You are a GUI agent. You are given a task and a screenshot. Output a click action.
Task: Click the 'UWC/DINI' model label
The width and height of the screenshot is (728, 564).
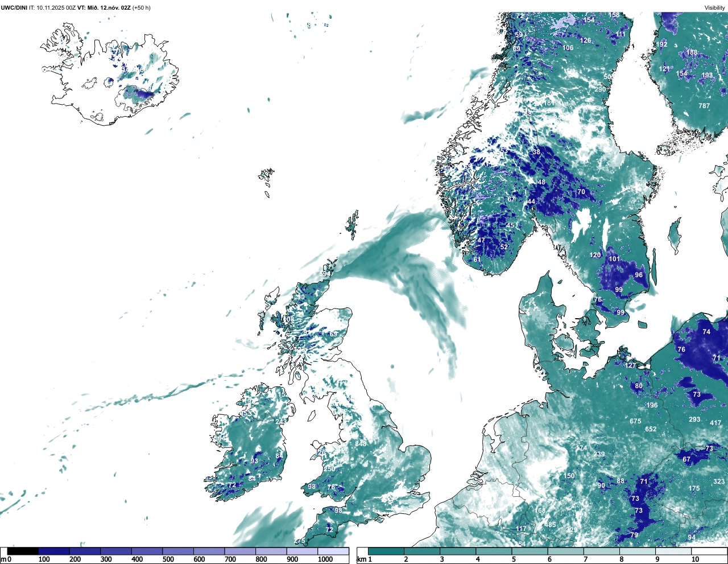point(14,7)
